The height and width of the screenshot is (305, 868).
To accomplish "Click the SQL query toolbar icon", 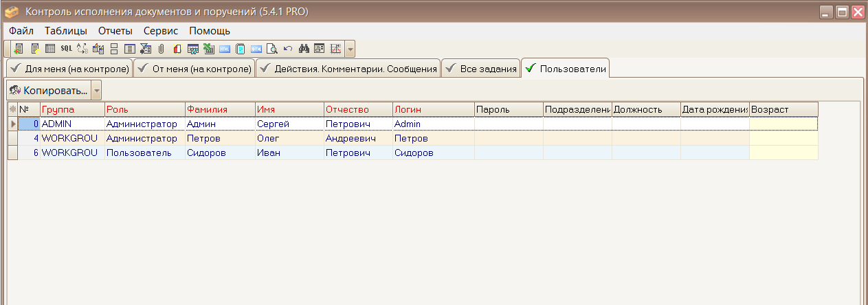I will [x=66, y=49].
